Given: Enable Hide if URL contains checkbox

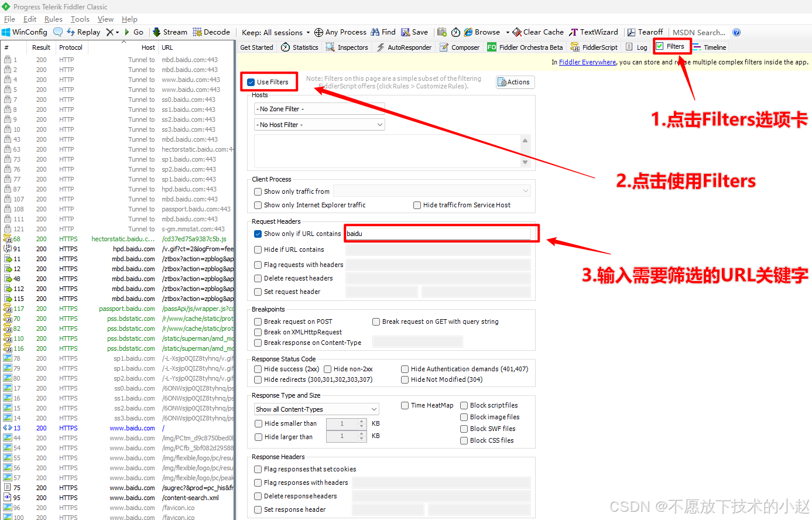Looking at the screenshot, I should click(258, 249).
